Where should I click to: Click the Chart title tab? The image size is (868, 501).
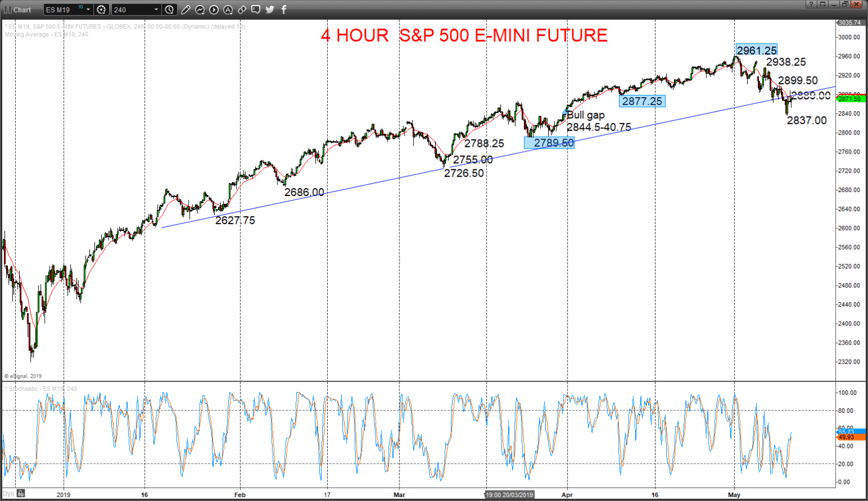19,10
